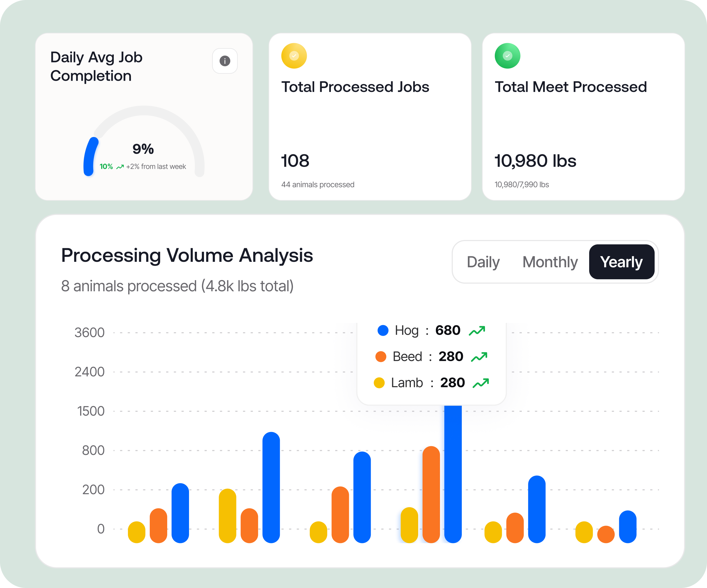This screenshot has height=588, width=707.
Task: Click the '+2% from last week' text
Action: click(x=156, y=167)
